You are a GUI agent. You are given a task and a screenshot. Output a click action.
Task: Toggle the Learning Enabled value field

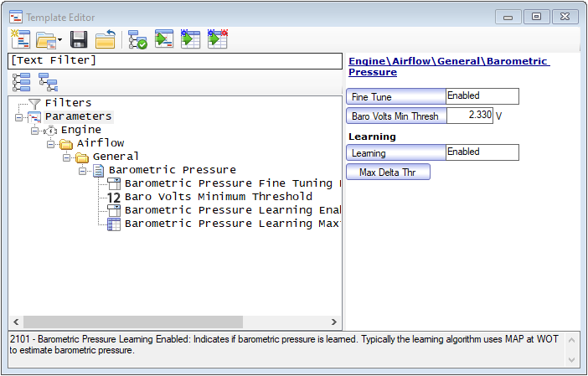click(x=482, y=152)
